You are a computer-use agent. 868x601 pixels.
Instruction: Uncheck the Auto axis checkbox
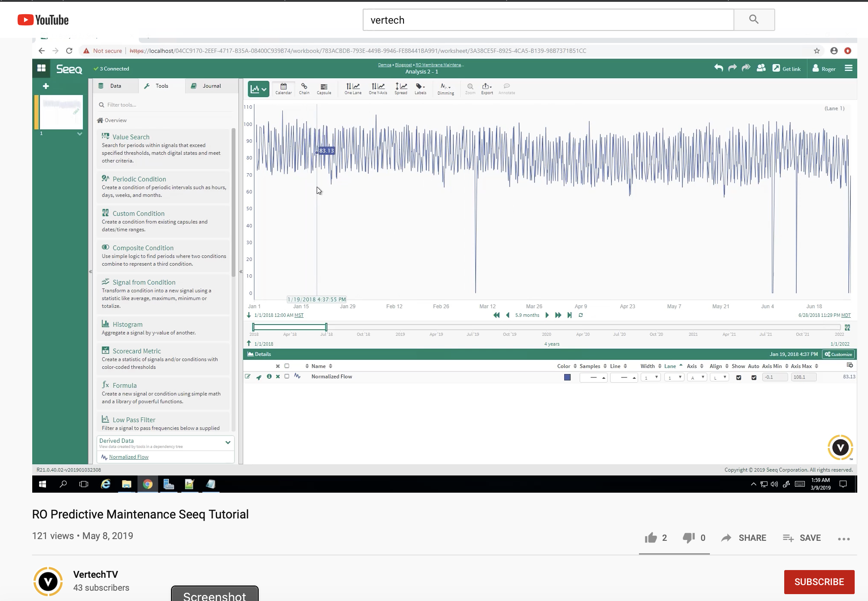click(754, 377)
